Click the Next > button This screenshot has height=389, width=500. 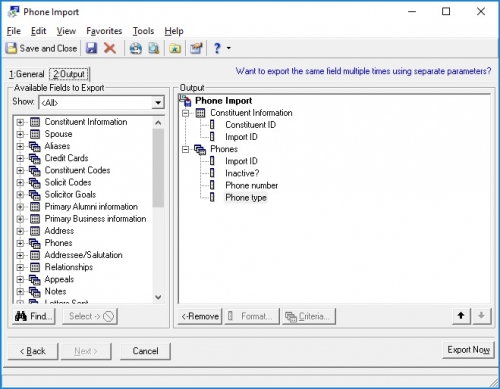(86, 351)
